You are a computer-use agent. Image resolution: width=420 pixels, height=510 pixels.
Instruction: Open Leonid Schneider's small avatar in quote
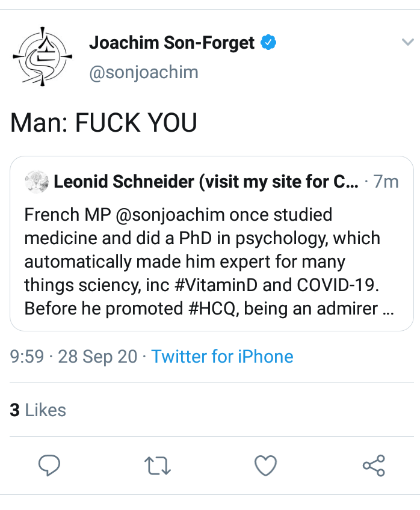[x=36, y=182]
